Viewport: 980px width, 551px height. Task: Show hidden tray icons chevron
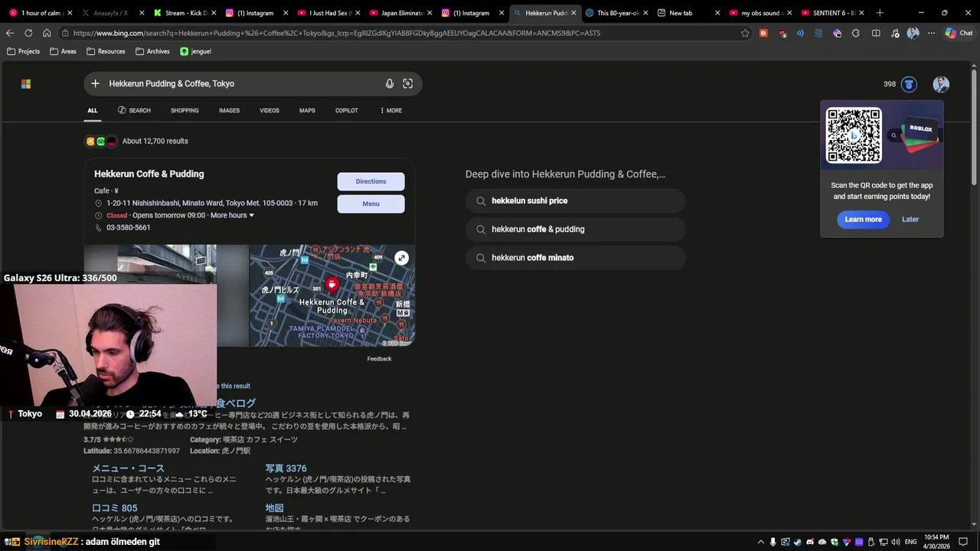[x=761, y=542]
